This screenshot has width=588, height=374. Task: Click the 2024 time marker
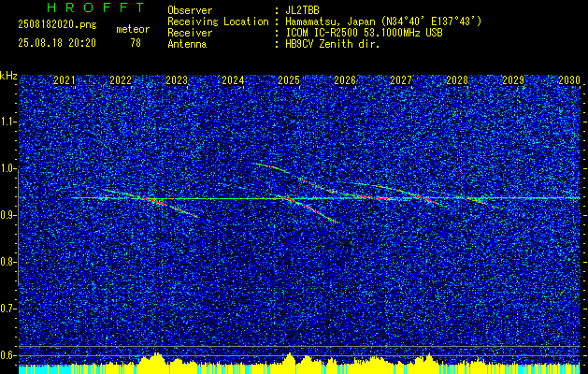[x=233, y=80]
